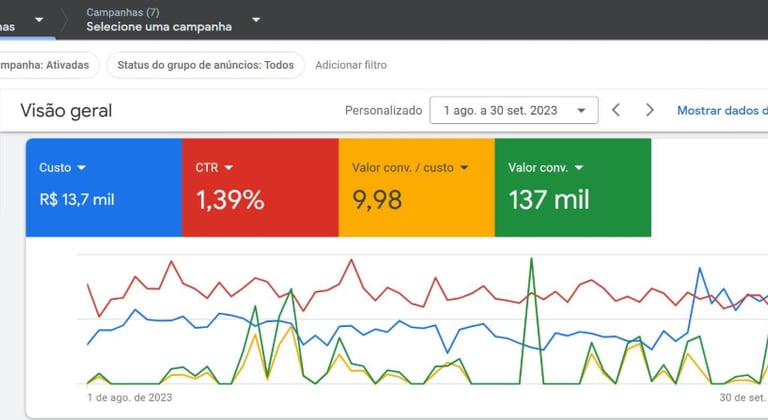Click the 'Personalizado' label

tap(384, 110)
